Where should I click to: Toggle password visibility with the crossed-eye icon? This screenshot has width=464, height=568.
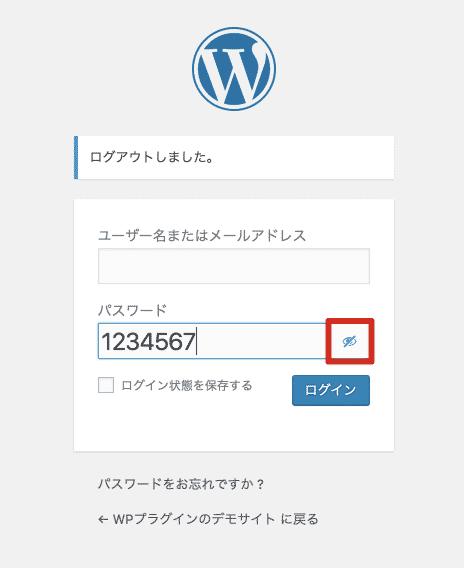pyautogui.click(x=350, y=341)
